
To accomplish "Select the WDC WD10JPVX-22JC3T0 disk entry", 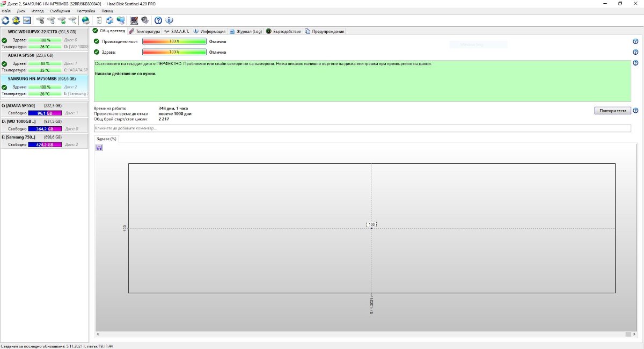I will [44, 39].
